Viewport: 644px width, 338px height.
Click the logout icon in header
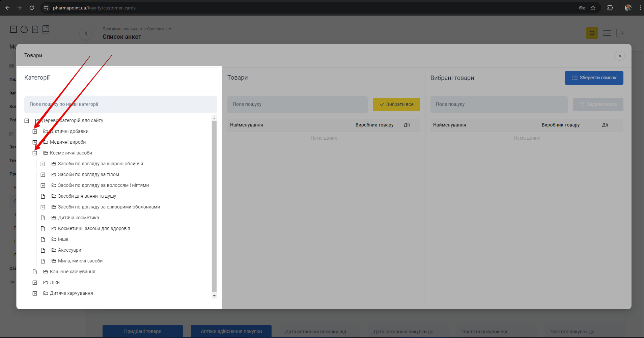620,33
